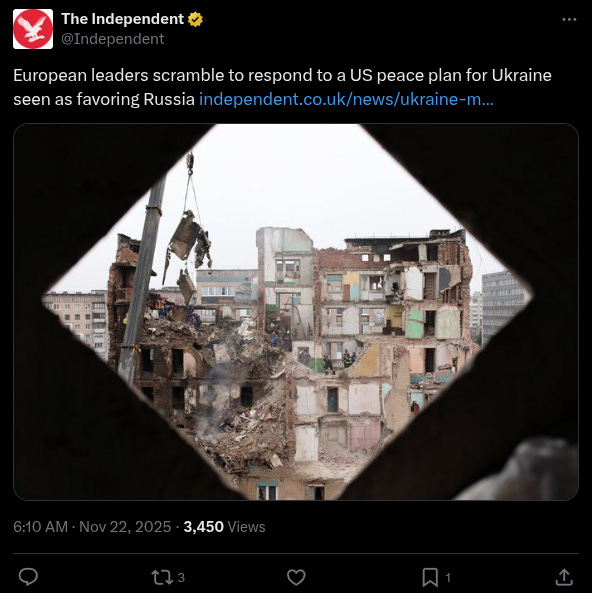592x593 pixels.
Task: Click the gold verified badge icon
Action: tap(195, 19)
